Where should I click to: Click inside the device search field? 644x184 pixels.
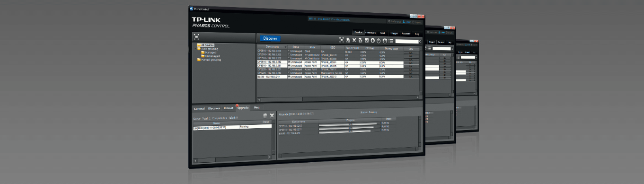407,41
